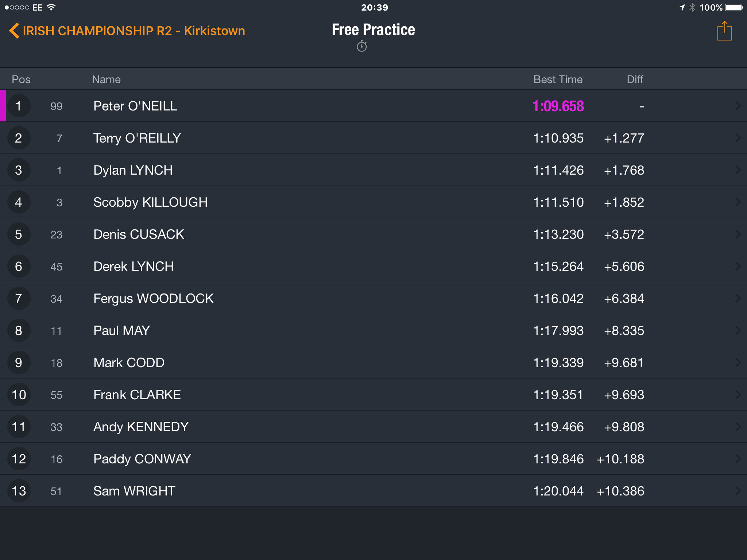Tap the magenta fastest lap time 1:09.658
The width and height of the screenshot is (747, 560).
coord(558,106)
